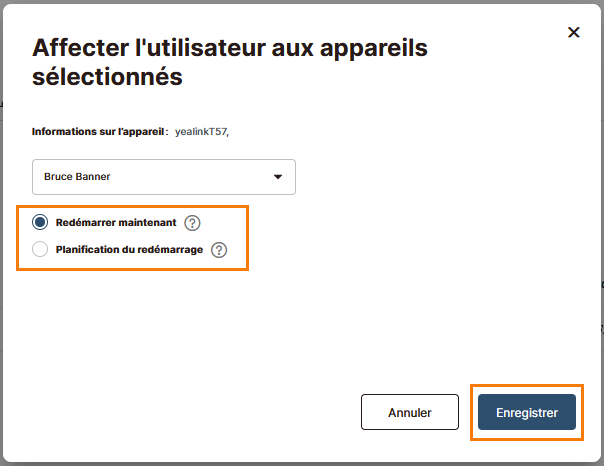Expand the Bruce Banner user combo box
The image size is (604, 466).
pos(164,177)
